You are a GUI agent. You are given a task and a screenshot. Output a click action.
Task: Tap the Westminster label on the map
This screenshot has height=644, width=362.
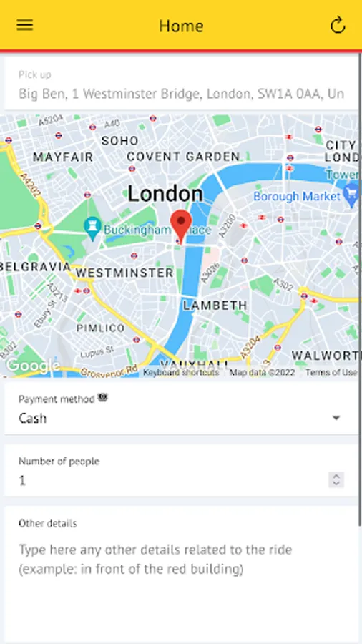pos(124,273)
